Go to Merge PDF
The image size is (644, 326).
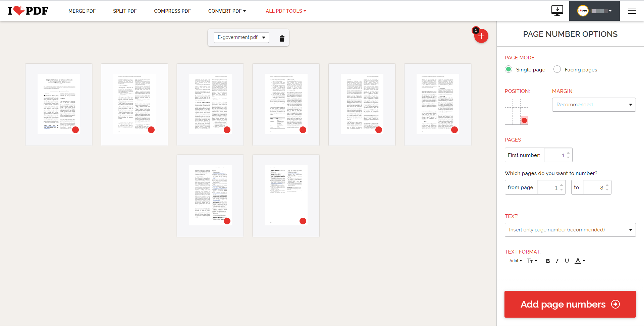[82, 11]
